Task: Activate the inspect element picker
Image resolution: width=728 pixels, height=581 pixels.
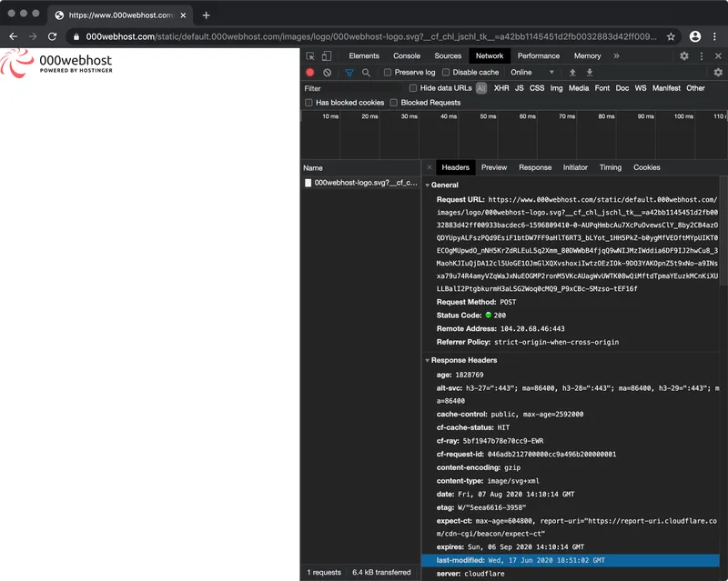Action: pos(310,56)
